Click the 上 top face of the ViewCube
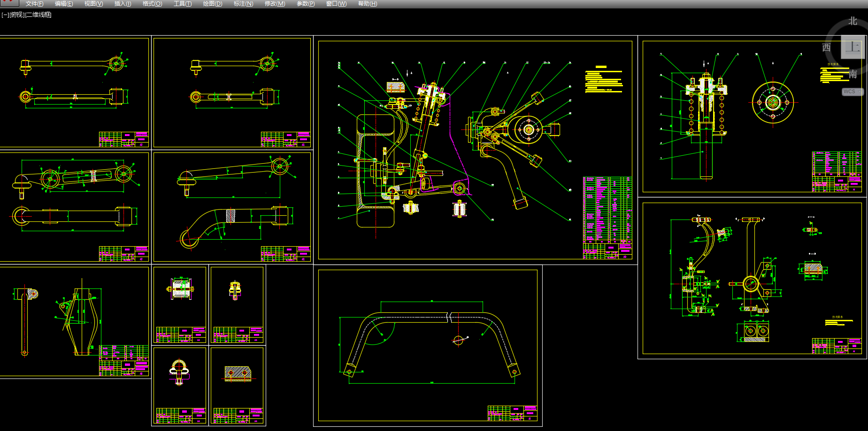868x431 pixels. [853, 47]
